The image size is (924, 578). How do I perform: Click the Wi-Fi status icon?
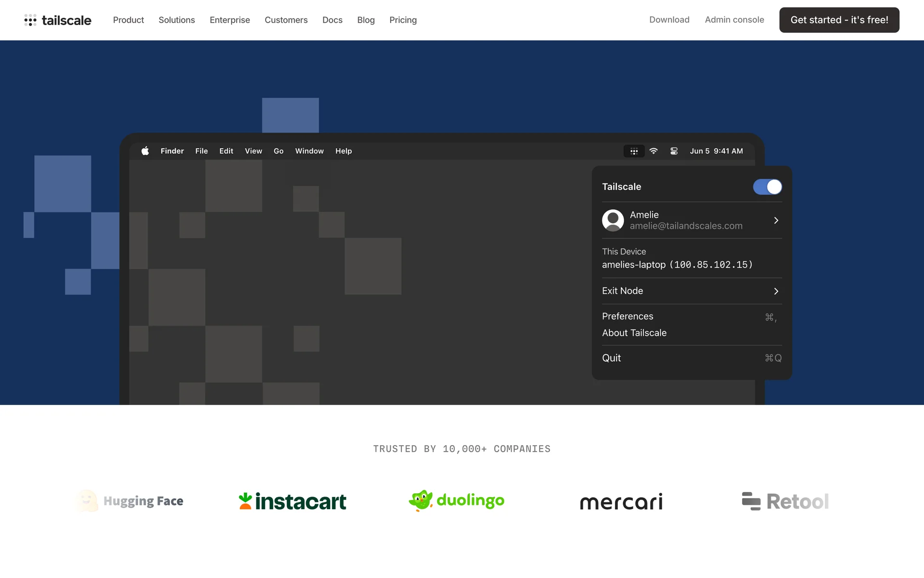[x=654, y=151]
